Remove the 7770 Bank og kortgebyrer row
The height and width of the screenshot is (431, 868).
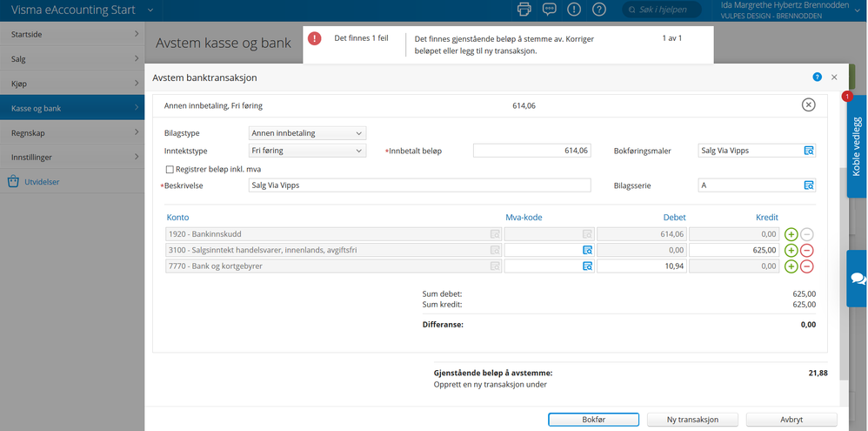(x=807, y=266)
